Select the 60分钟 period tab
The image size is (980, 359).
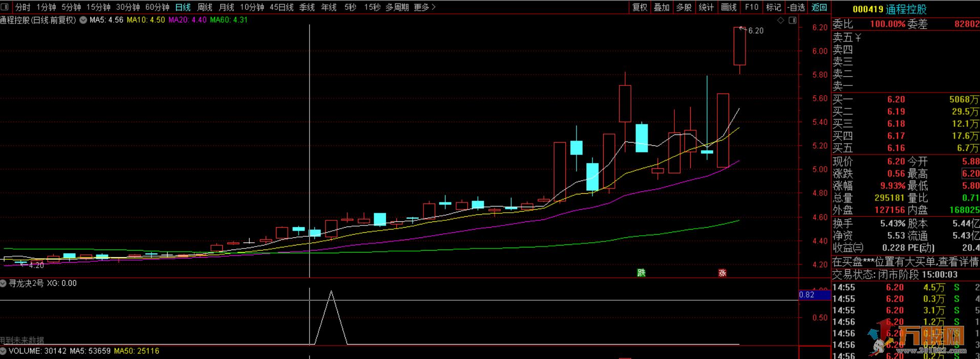(157, 7)
